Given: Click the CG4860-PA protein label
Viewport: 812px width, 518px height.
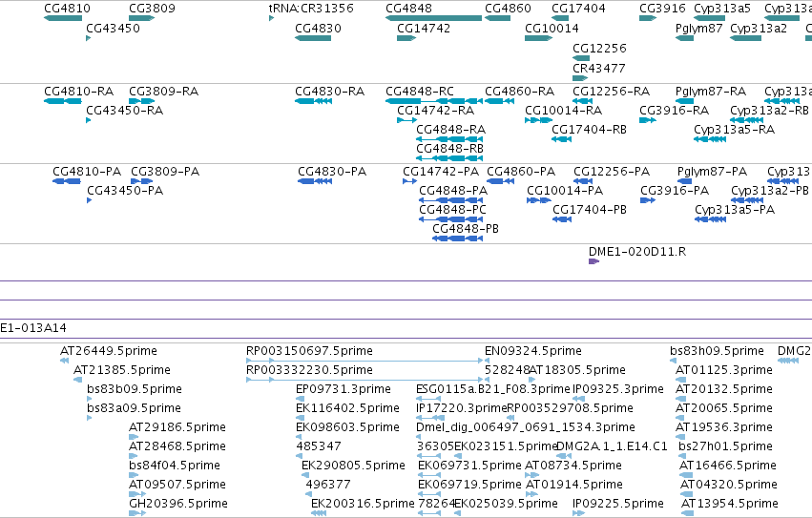Looking at the screenshot, I should pyautogui.click(x=521, y=172).
